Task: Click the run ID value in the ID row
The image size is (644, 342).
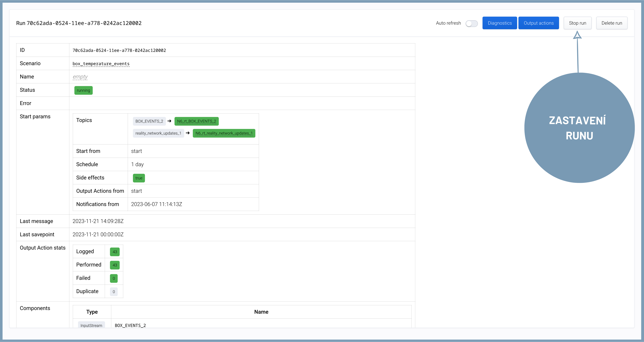Action: pos(119,50)
